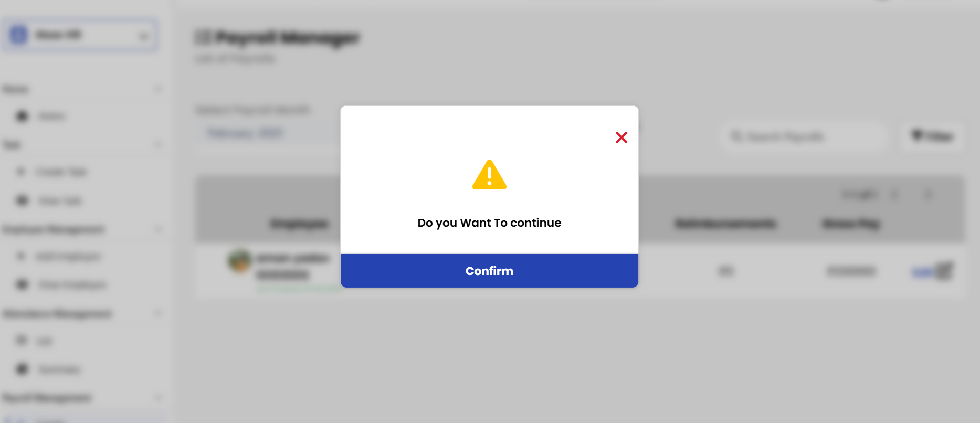
Task: Collapse the Employee Management sidebar section
Action: [159, 229]
